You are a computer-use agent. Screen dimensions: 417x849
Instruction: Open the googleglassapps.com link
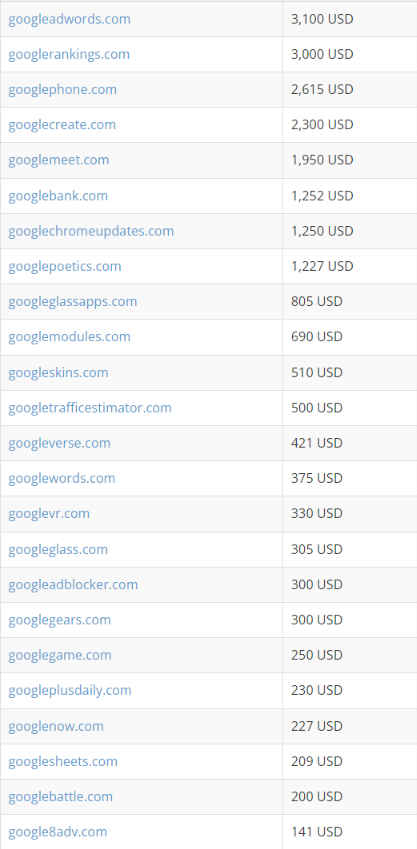point(73,302)
